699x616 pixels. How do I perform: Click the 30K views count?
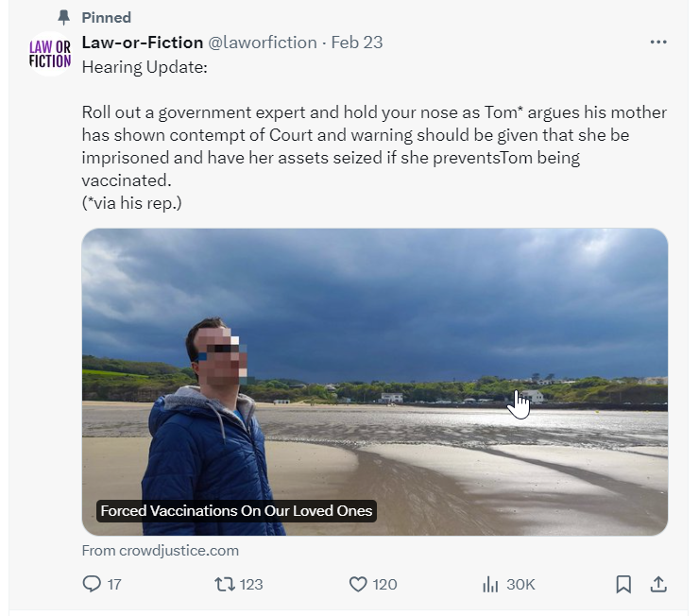click(x=520, y=585)
